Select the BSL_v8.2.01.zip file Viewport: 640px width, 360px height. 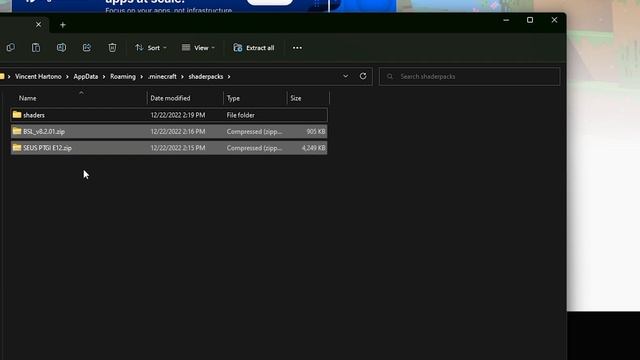click(x=169, y=131)
